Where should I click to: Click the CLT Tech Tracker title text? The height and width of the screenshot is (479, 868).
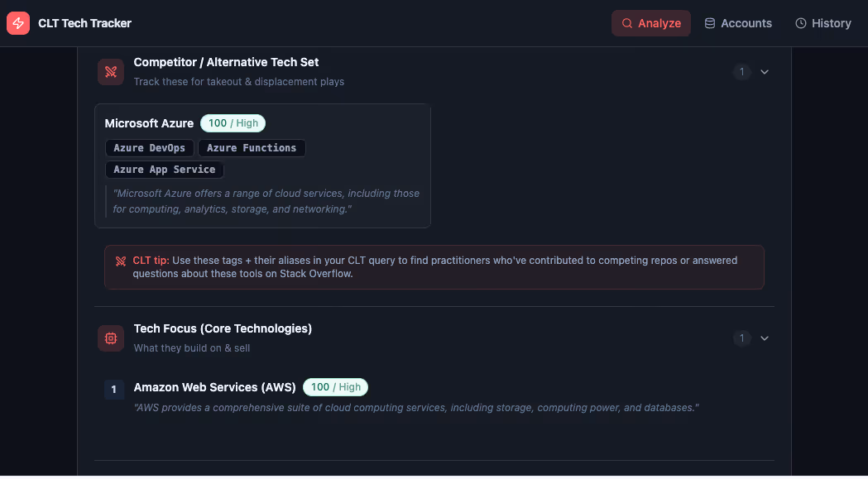click(x=84, y=23)
